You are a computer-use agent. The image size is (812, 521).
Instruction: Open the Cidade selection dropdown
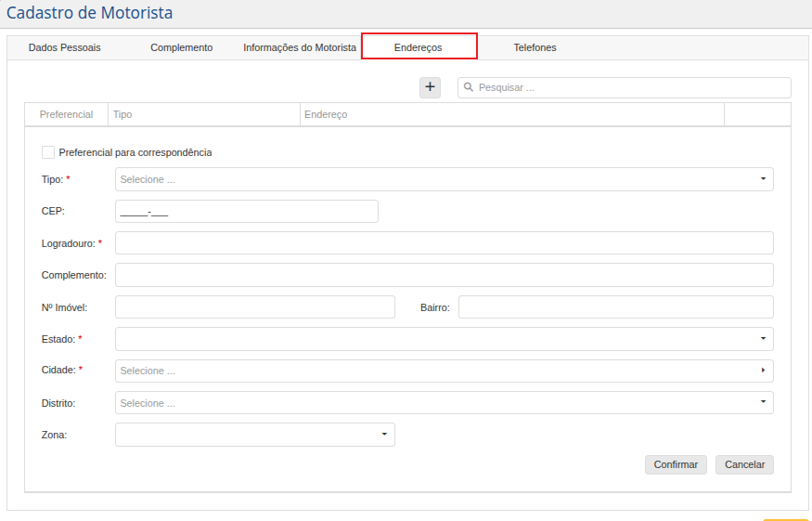pyautogui.click(x=444, y=371)
